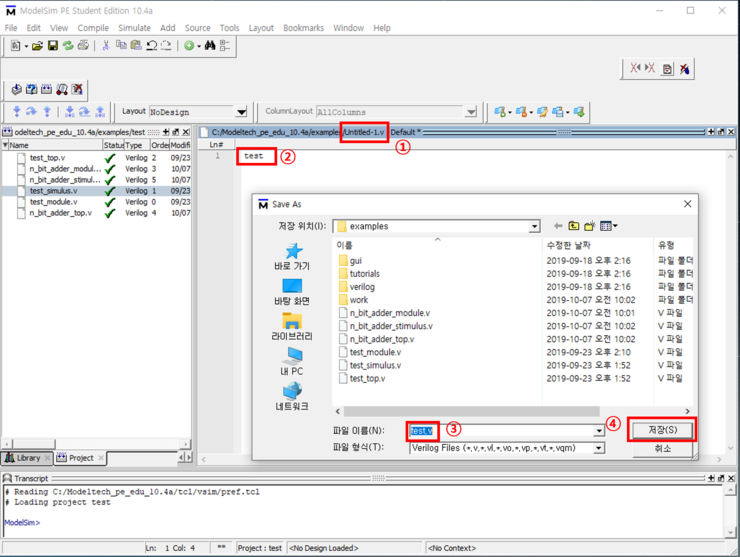The width and height of the screenshot is (740, 557).
Task: Click the green Reload arrows icon
Action: (x=68, y=45)
